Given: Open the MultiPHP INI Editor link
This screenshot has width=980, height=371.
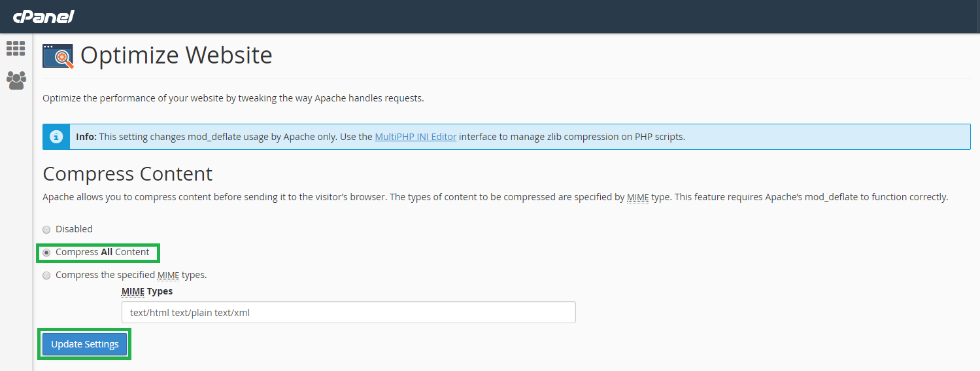Looking at the screenshot, I should click(415, 137).
